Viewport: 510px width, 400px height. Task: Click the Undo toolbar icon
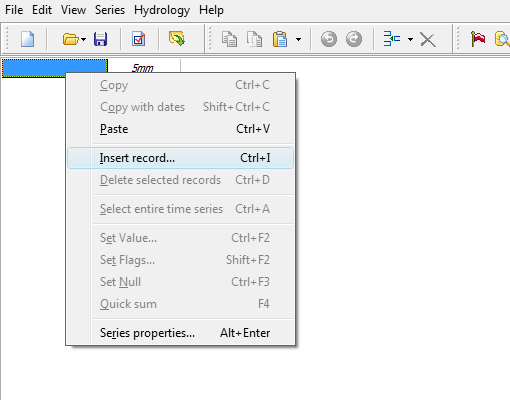pos(329,39)
